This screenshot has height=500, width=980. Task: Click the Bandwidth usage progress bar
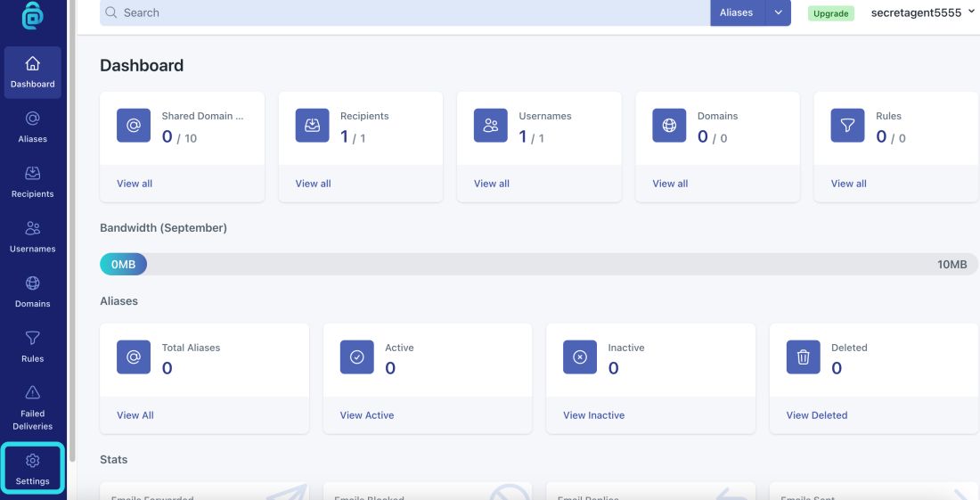[x=539, y=265]
